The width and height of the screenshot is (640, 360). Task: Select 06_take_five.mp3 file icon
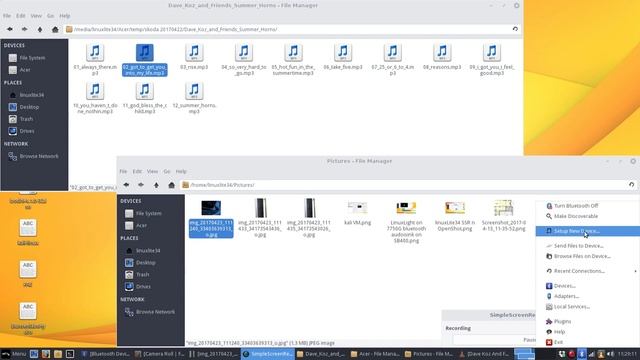pos(343,52)
